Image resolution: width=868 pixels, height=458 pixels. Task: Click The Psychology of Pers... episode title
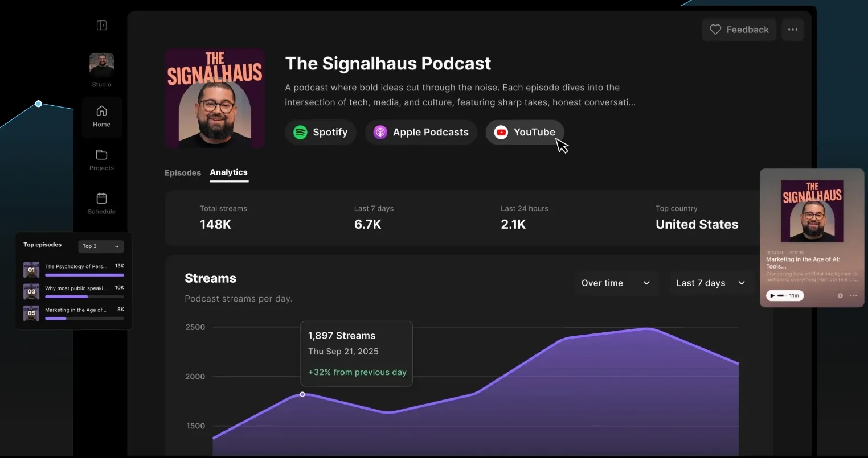76,266
